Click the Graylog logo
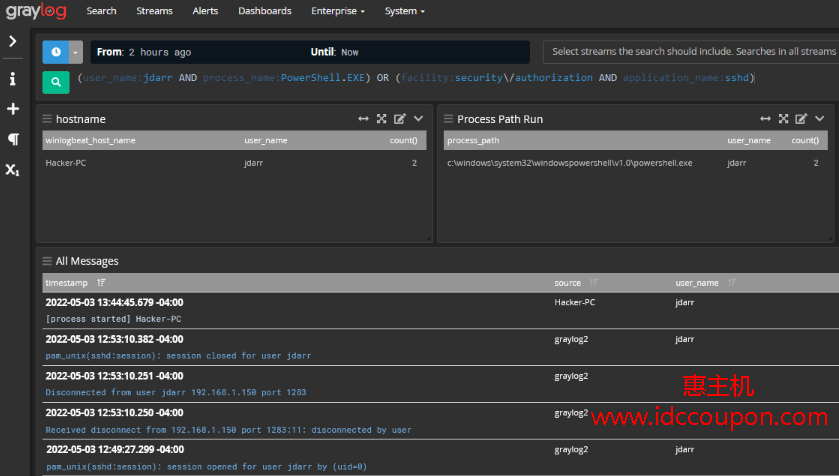The width and height of the screenshot is (839, 476). (x=36, y=11)
